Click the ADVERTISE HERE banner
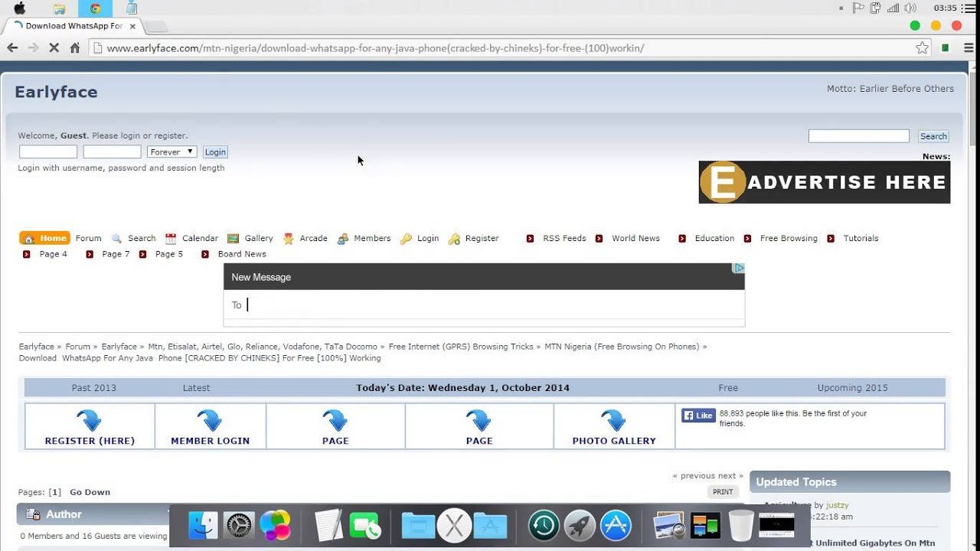This screenshot has width=980, height=551. click(x=825, y=182)
